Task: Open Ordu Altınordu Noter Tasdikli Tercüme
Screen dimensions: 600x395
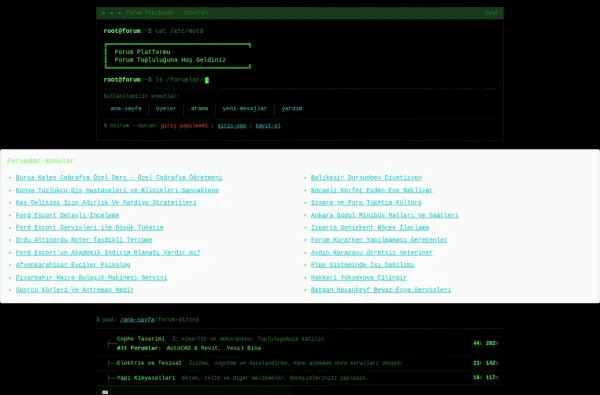Action: pos(84,240)
